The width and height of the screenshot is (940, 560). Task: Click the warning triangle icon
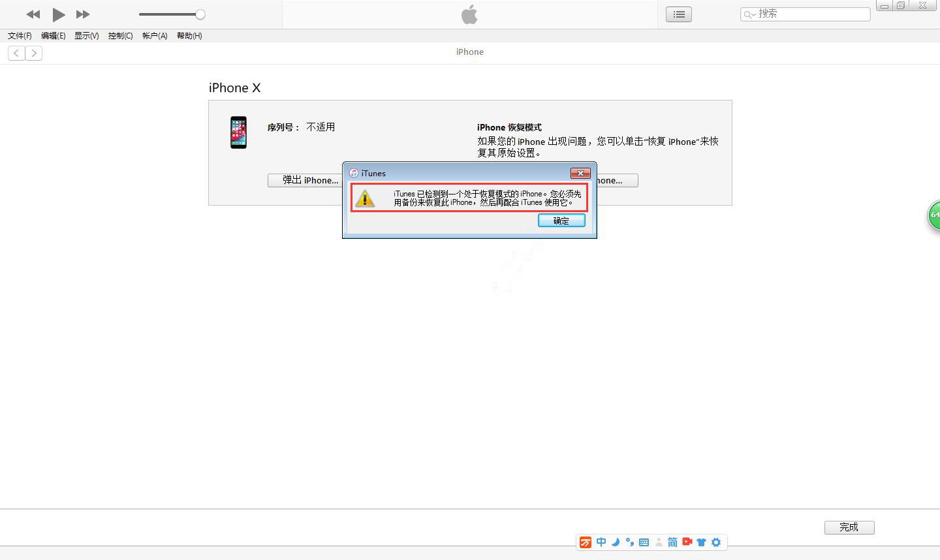(x=365, y=198)
